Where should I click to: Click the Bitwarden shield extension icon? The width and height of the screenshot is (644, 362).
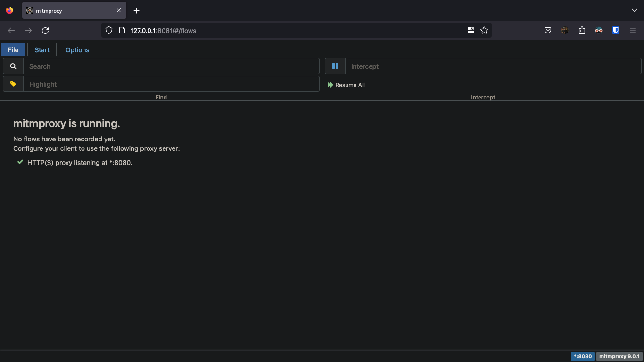tap(616, 30)
